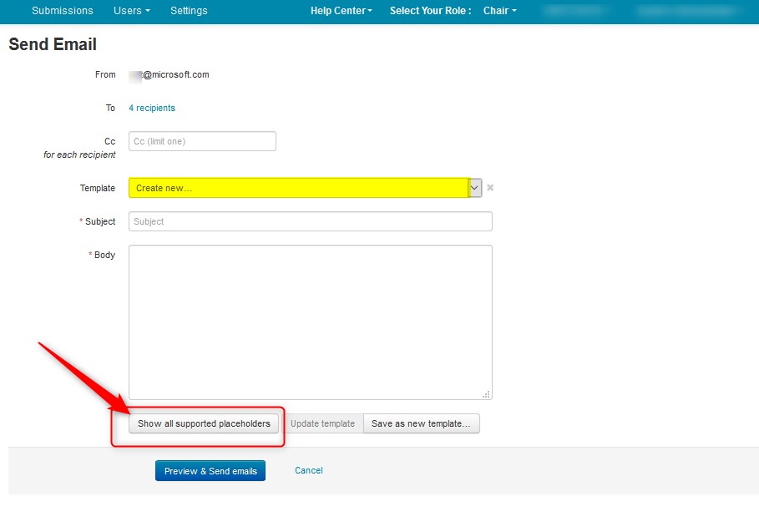
Task: Click the Body textarea resize grip
Action: click(x=487, y=394)
